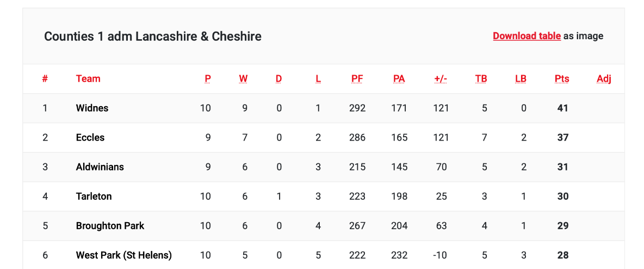The width and height of the screenshot is (644, 269).
Task: Click the W (wins) column header
Action: (243, 78)
